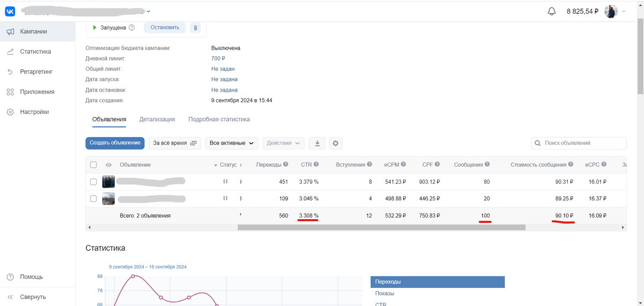Image resolution: width=644 pixels, height=306 pixels.
Task: Click the Не задана stop date link
Action: point(224,90)
